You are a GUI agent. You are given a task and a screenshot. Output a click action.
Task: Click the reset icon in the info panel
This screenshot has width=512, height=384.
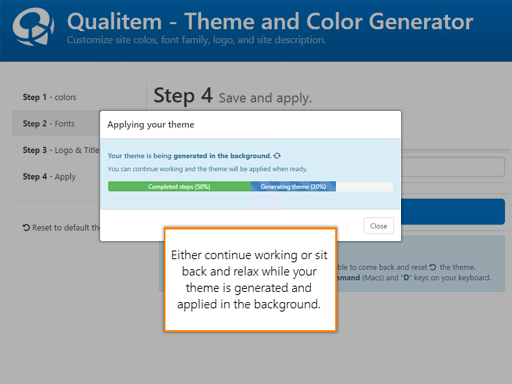433,267
